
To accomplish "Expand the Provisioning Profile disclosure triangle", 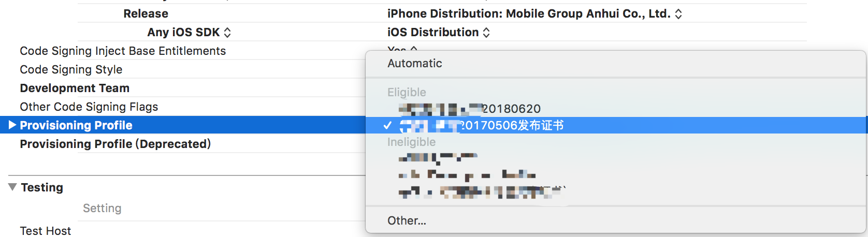I will tap(13, 125).
